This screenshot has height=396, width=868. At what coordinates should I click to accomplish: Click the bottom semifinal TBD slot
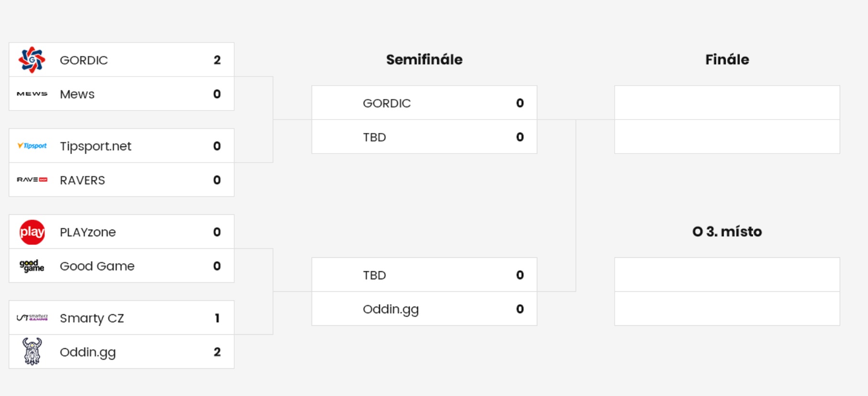pos(424,275)
